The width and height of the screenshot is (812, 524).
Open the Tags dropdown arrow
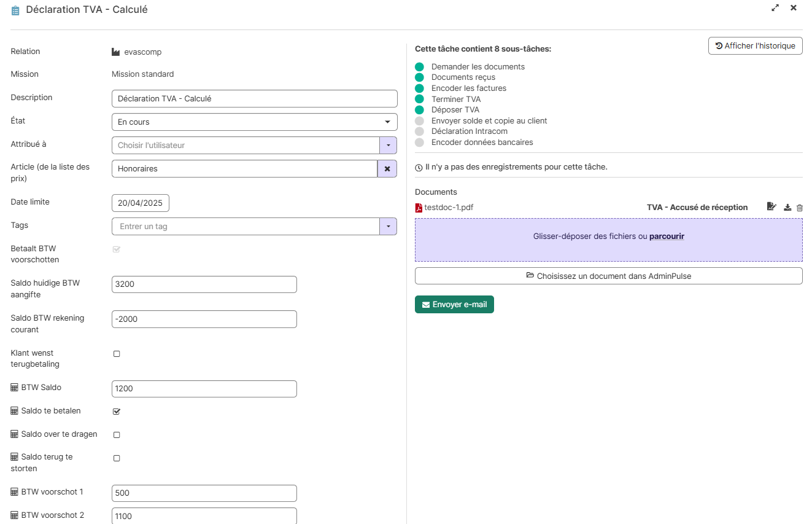click(x=388, y=227)
